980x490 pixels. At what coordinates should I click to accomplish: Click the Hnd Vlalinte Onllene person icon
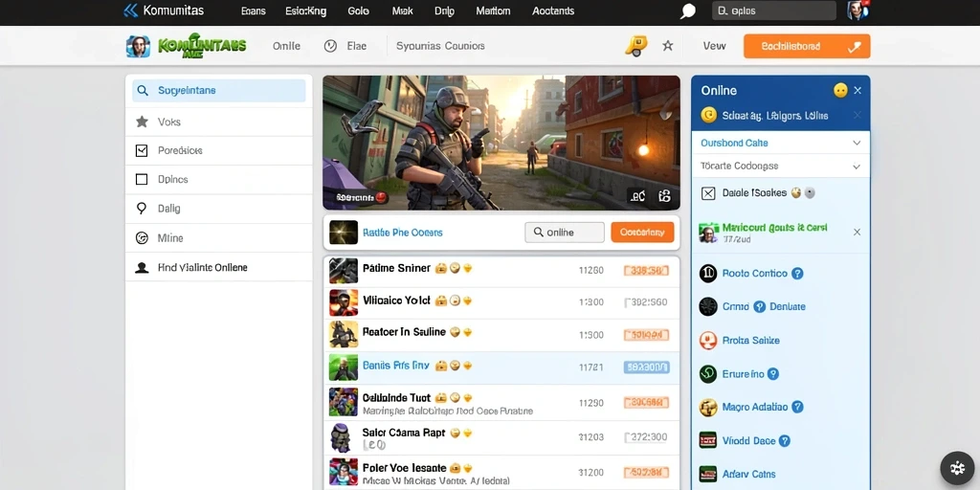coord(142,268)
